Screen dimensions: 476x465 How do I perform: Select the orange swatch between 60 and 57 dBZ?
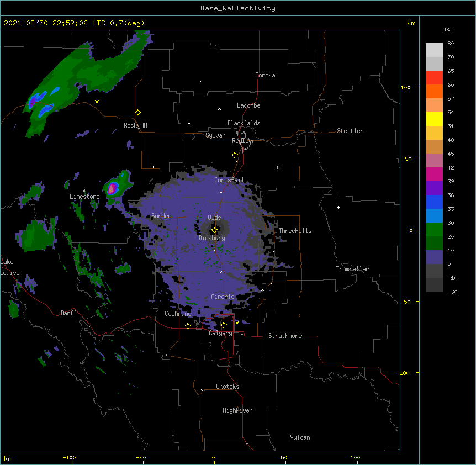click(x=434, y=91)
